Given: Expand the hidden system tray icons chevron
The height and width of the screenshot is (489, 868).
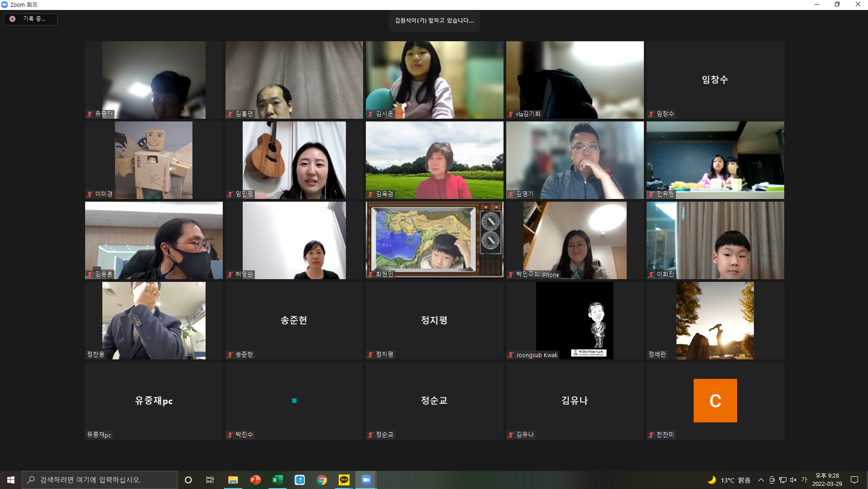Looking at the screenshot, I should pyautogui.click(x=761, y=479).
